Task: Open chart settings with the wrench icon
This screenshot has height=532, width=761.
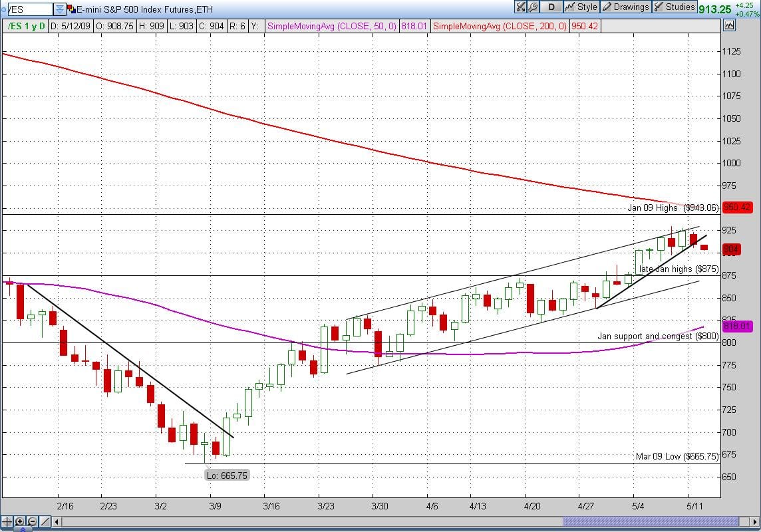Action: [x=533, y=7]
